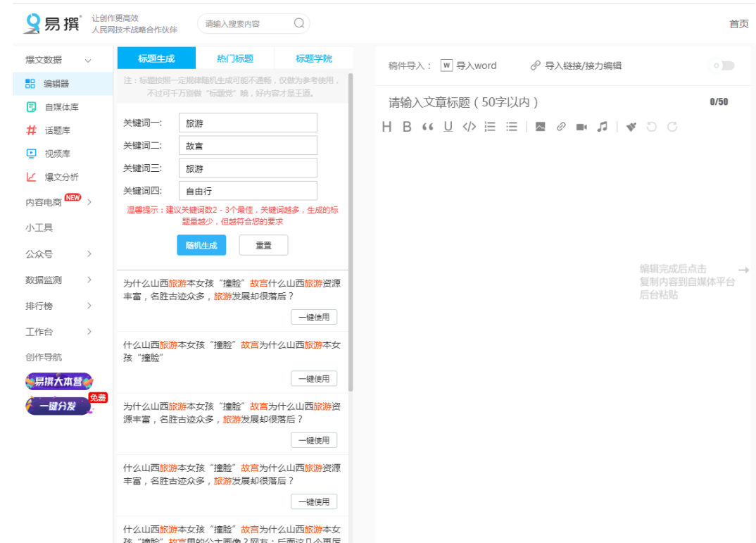
Task: Click the search magnifier icon
Action: [299, 23]
